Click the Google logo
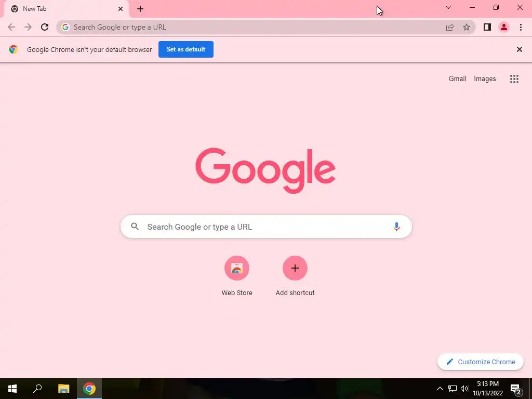The height and width of the screenshot is (399, 532). 265,170
